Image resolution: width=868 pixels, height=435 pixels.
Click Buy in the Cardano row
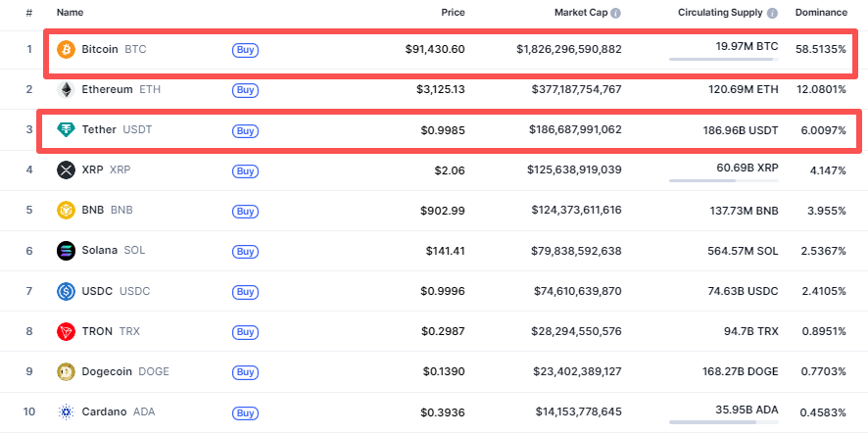(245, 412)
